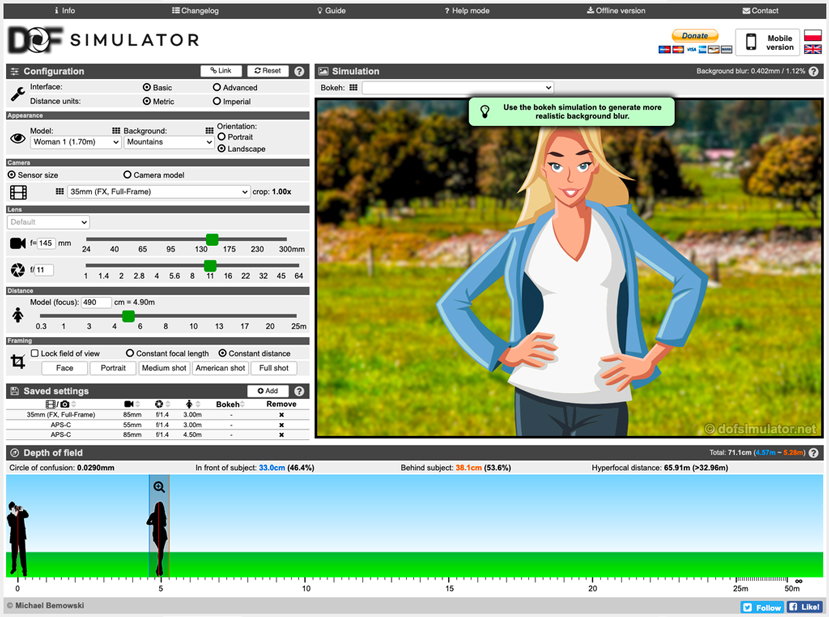Click the focal length input field

(x=46, y=243)
